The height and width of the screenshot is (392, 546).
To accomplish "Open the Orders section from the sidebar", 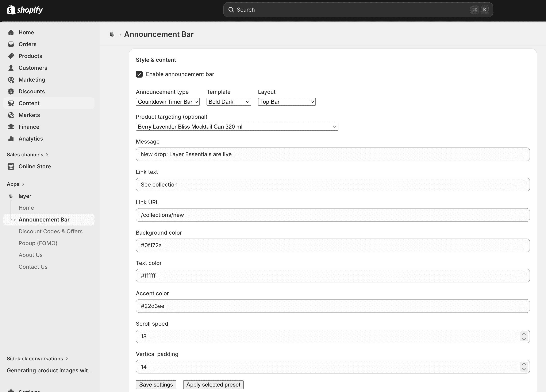I will [x=28, y=44].
